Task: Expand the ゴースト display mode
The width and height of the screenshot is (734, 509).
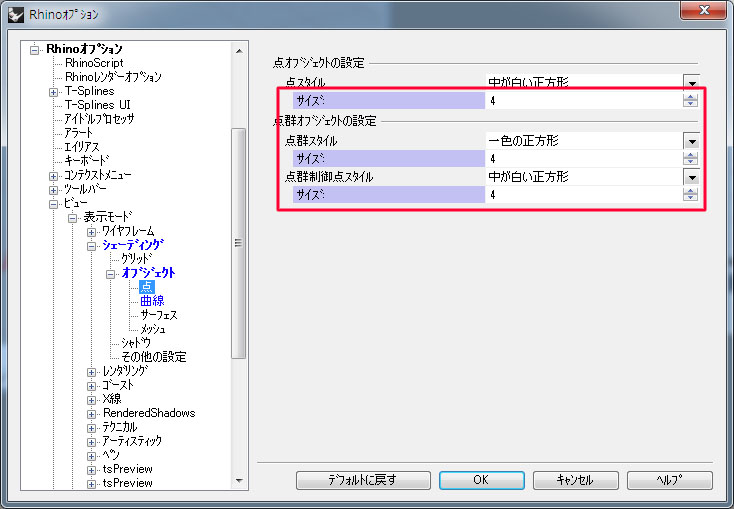Action: [x=91, y=386]
